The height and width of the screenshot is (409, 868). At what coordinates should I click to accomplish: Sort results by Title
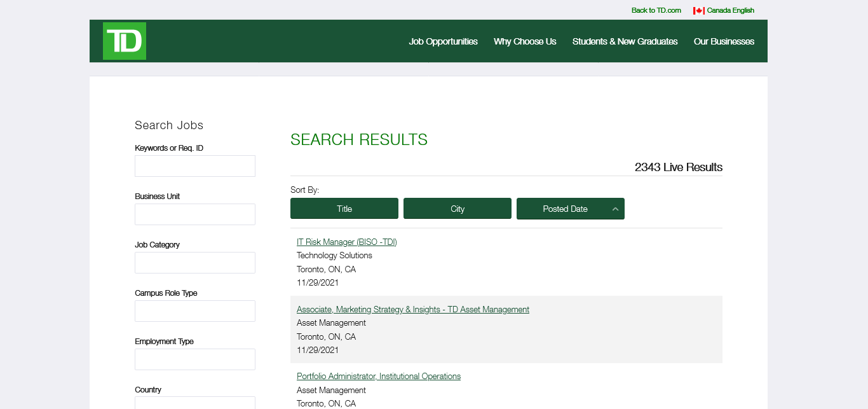(x=344, y=209)
